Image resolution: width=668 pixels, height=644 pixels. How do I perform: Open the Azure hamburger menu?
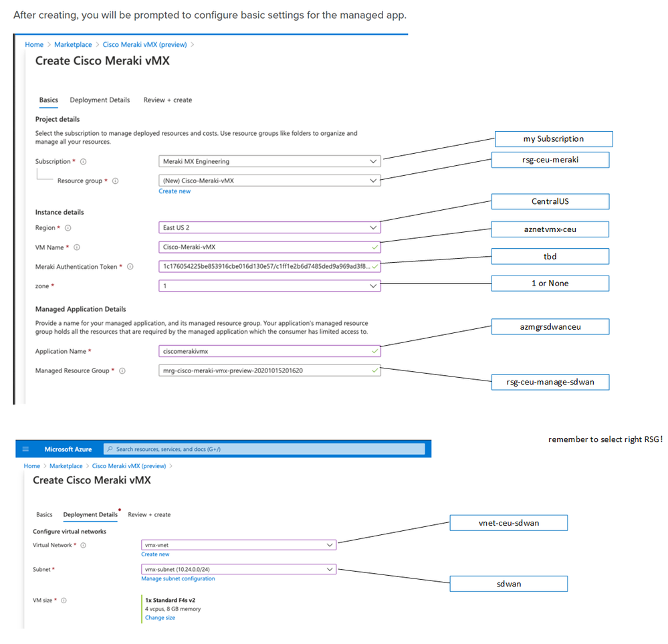[x=25, y=449]
